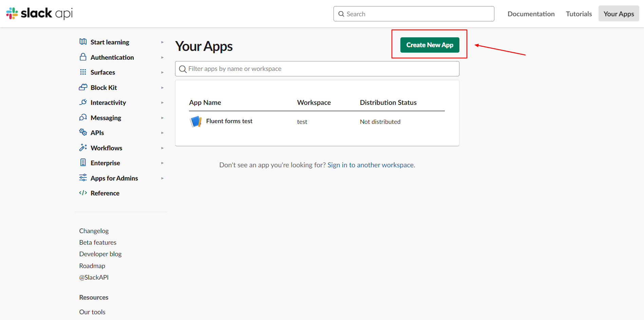Select the Surfaces grid icon
Image resolution: width=644 pixels, height=320 pixels.
[x=83, y=72]
